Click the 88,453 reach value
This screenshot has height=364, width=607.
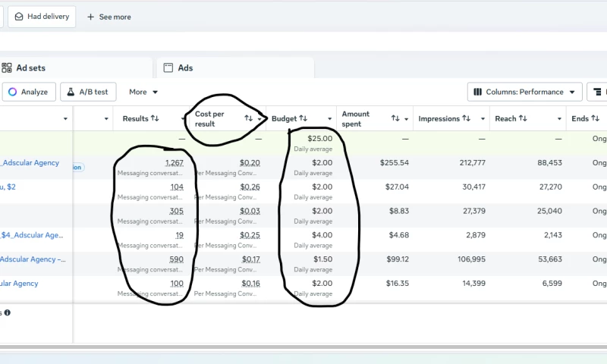(x=549, y=163)
